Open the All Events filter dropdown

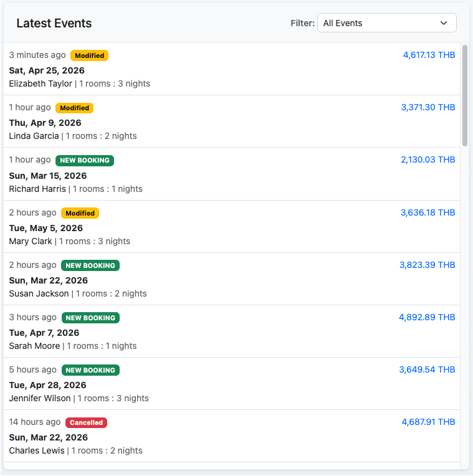point(386,23)
